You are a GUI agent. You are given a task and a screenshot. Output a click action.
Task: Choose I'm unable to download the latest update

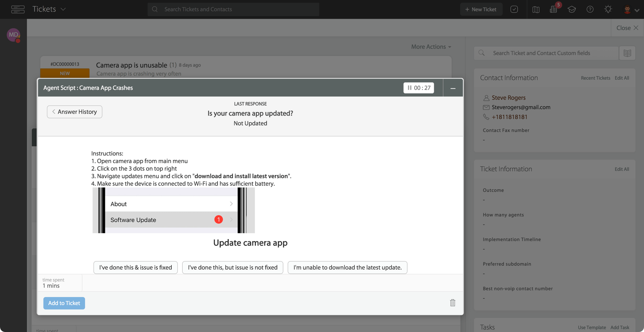tap(347, 267)
